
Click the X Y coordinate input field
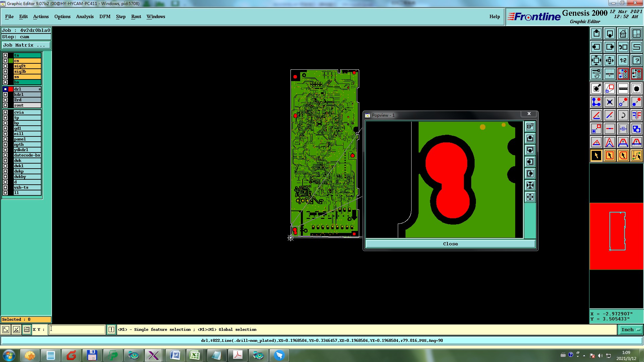pos(77,329)
